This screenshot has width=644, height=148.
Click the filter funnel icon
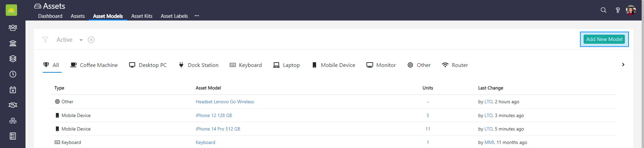point(45,40)
